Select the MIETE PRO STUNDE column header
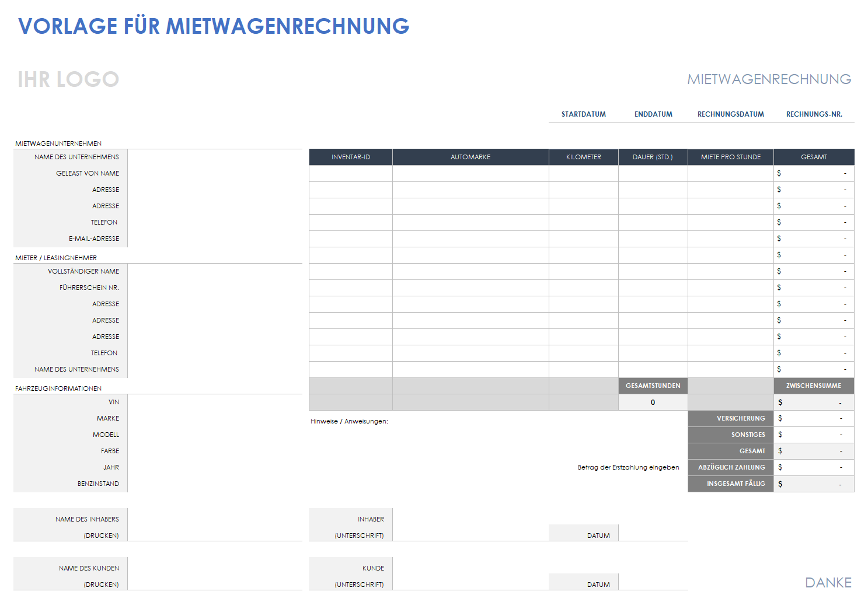 [731, 157]
